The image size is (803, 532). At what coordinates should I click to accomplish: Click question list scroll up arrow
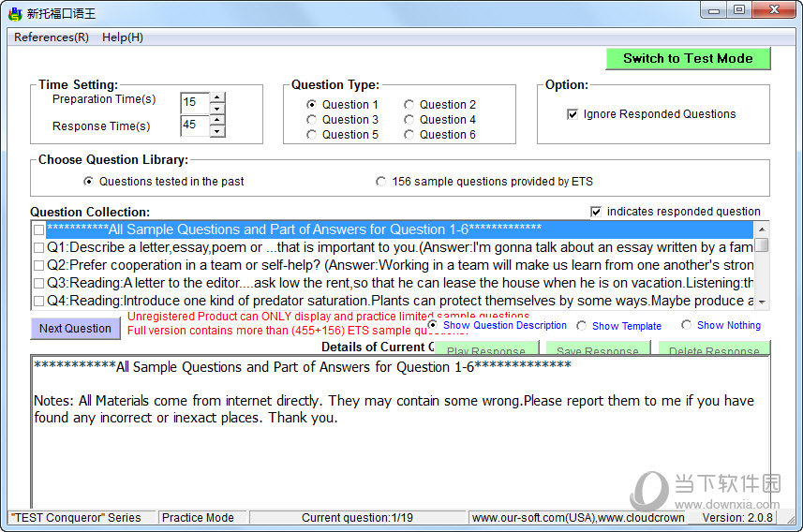point(762,229)
